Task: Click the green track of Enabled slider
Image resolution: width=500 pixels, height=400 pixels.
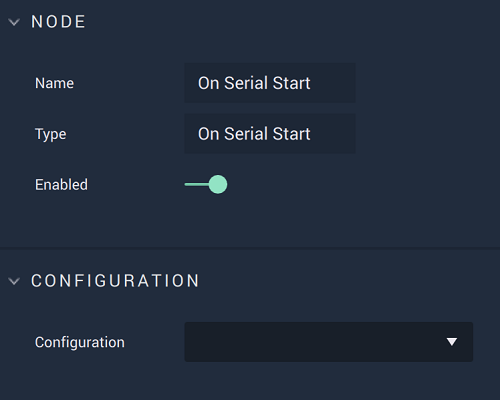Action: click(x=197, y=184)
